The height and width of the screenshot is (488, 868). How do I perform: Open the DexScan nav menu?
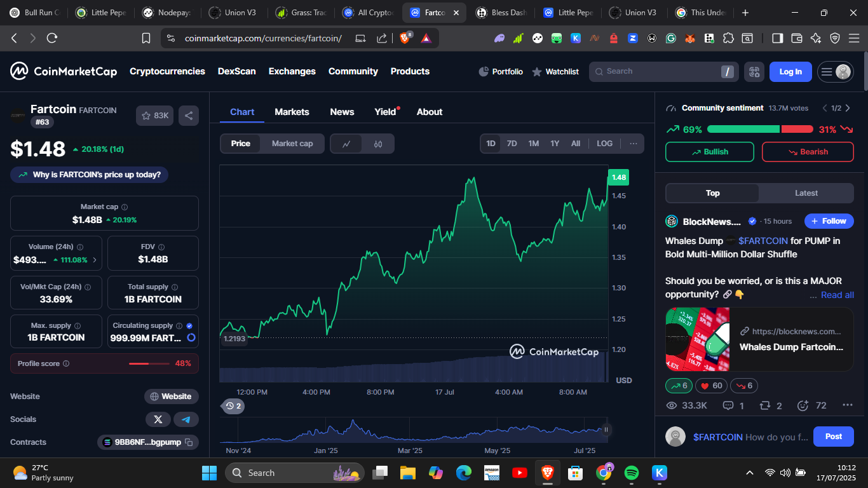(236, 71)
